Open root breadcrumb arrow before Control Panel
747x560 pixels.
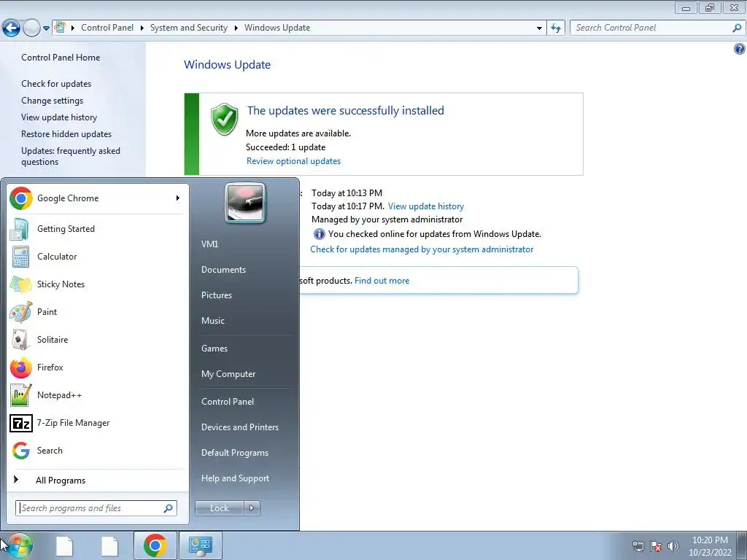pos(73,28)
